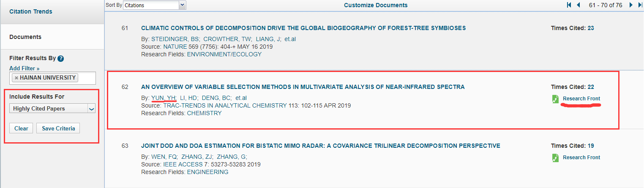Screen dimensions: 644x188
Task: Go to next results page
Action: (631, 5)
